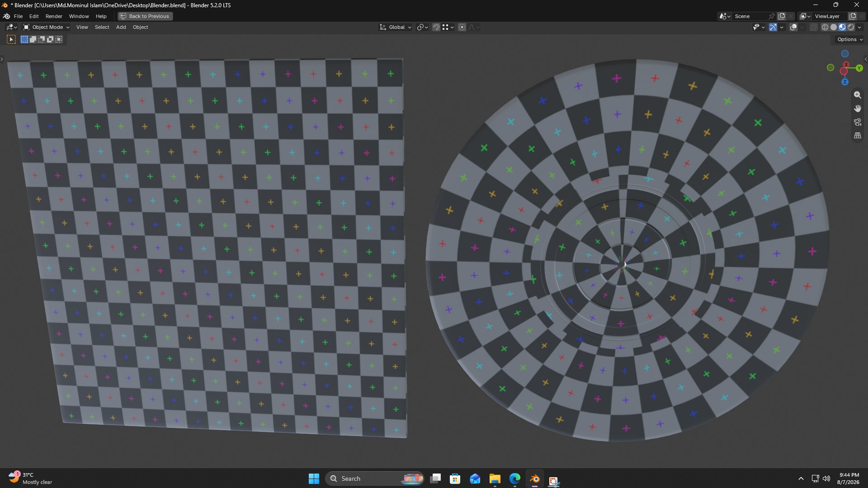Choose the 'Extend selection' mode icon
The image size is (868, 488).
(33, 40)
